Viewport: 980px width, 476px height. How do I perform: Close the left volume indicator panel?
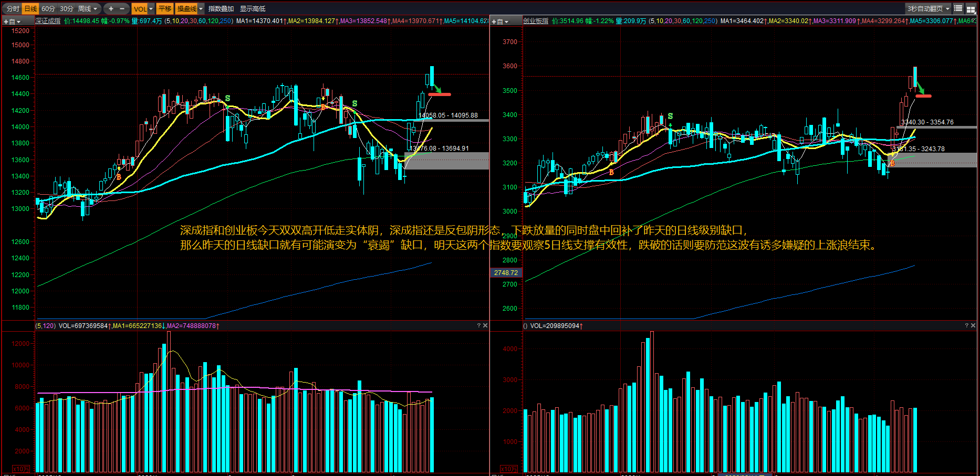(x=485, y=326)
